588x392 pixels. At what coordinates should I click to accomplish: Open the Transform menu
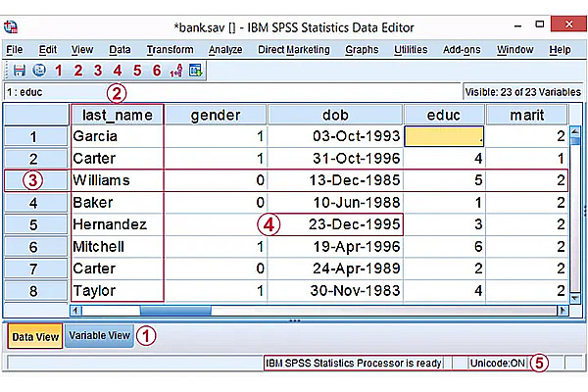170,50
